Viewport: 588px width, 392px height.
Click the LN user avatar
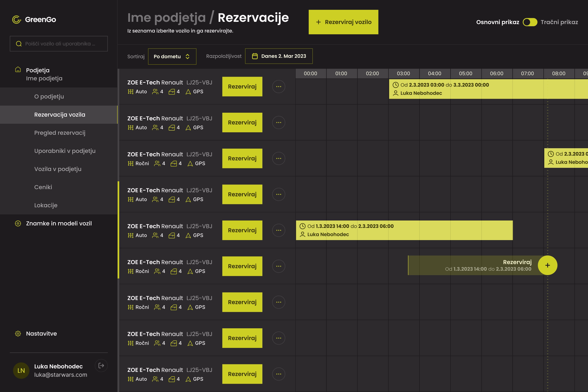click(21, 370)
